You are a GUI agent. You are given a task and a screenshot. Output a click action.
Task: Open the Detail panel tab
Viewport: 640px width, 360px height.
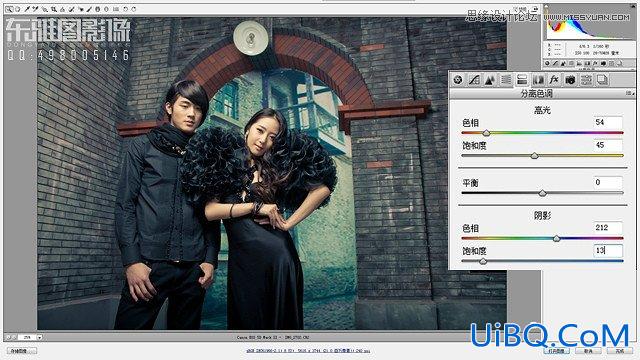coord(490,80)
